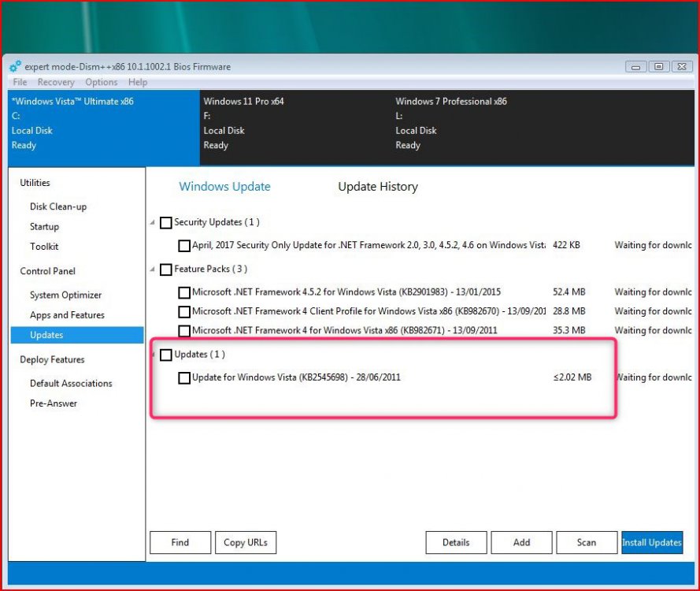Viewport: 700px width, 591px height.
Task: Open Apps and Features
Action: tap(67, 315)
